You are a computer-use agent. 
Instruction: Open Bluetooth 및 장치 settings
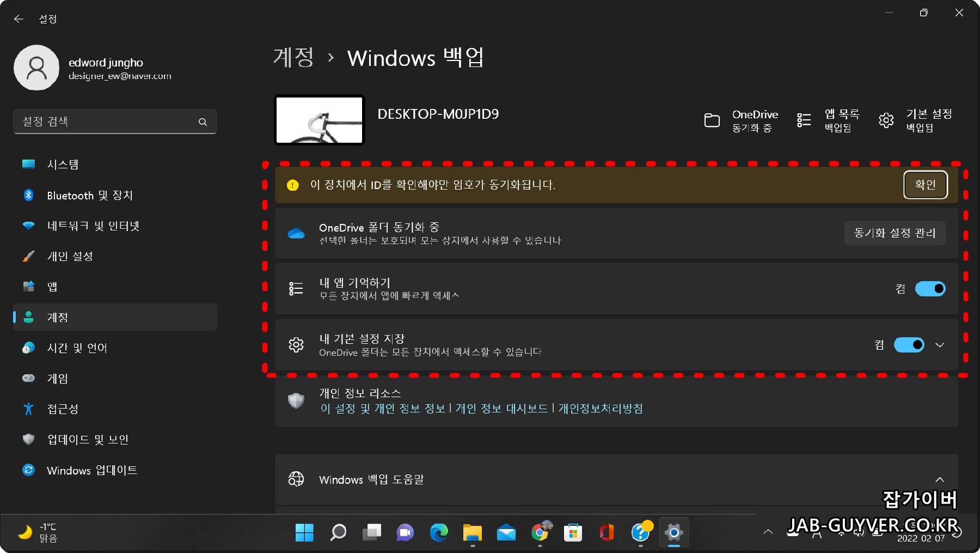(115, 195)
